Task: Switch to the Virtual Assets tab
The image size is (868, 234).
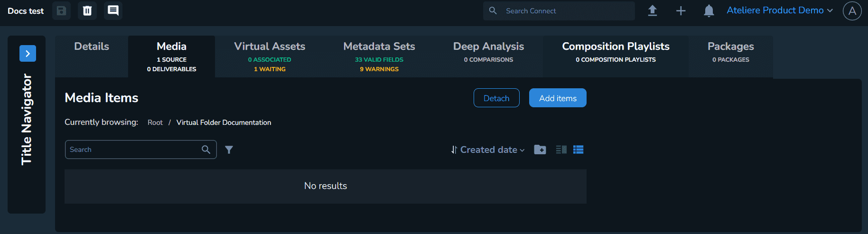Action: (x=270, y=56)
